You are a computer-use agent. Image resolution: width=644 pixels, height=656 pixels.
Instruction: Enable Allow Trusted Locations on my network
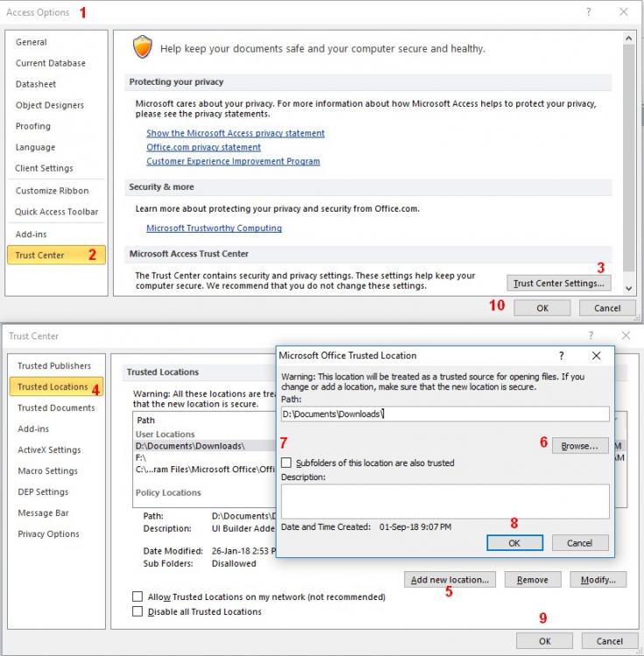coord(137,597)
